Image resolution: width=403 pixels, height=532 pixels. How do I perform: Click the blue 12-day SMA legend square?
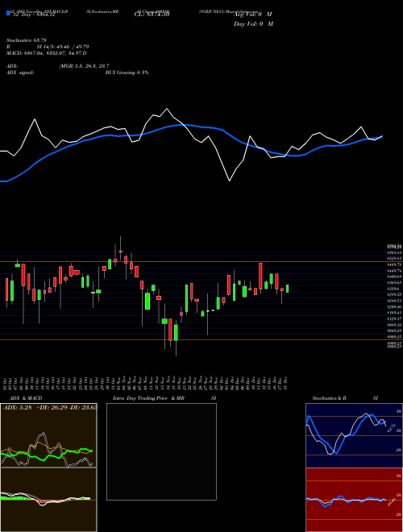click(x=8, y=13)
